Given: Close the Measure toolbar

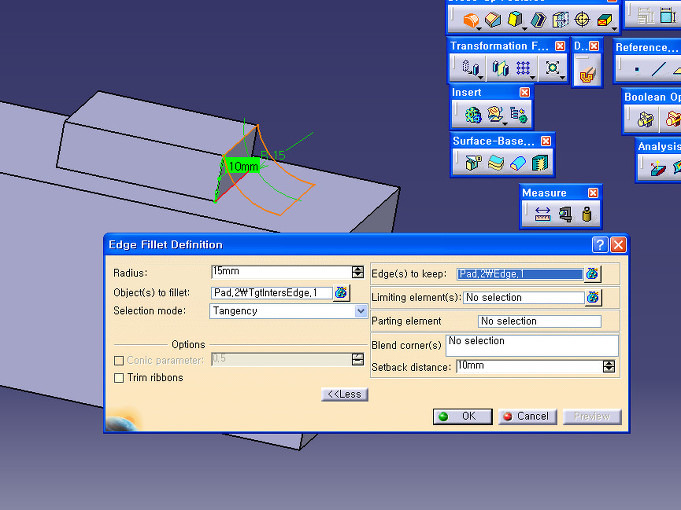Looking at the screenshot, I should click(593, 193).
